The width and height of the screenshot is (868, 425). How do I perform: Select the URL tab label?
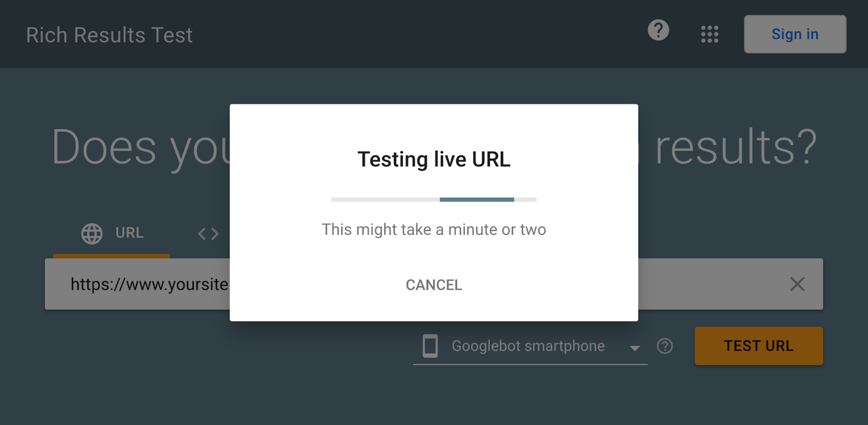coord(129,233)
